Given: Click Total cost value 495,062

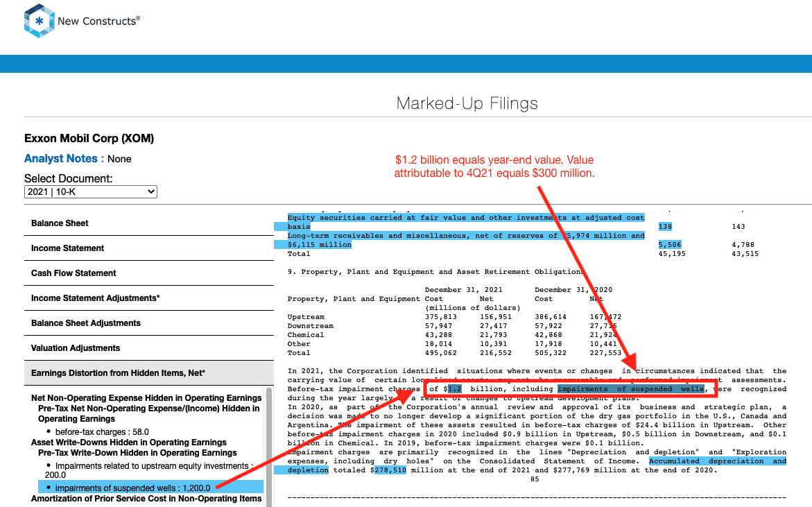Looking at the screenshot, I should coord(441,352).
